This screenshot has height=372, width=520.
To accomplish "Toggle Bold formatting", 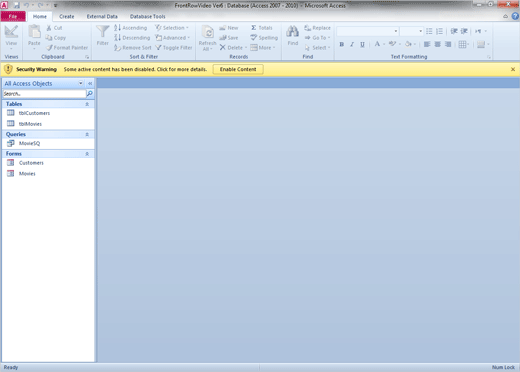I will [x=342, y=44].
